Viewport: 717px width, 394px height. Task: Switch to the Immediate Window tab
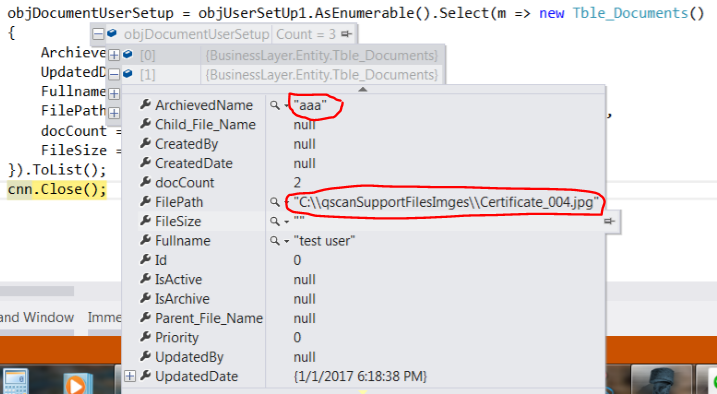tap(104, 317)
